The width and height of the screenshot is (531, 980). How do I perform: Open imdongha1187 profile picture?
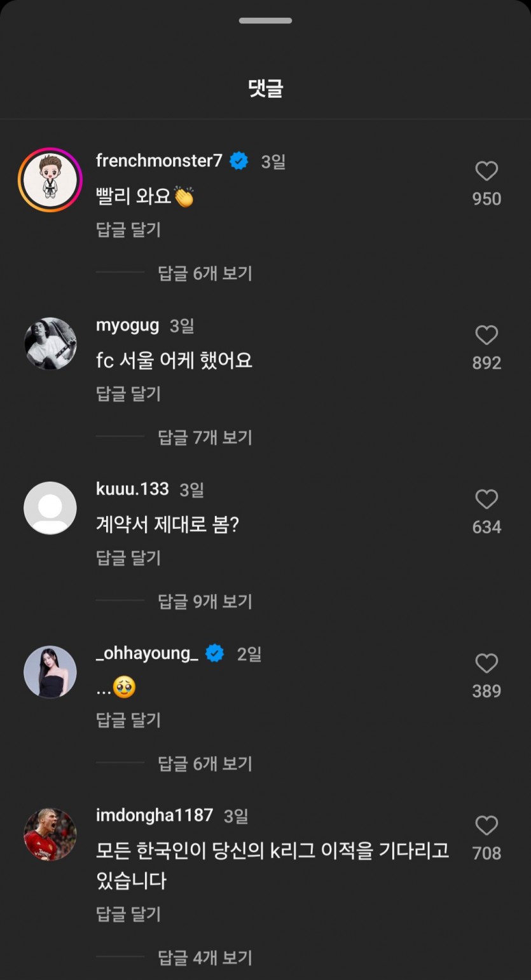pos(50,834)
